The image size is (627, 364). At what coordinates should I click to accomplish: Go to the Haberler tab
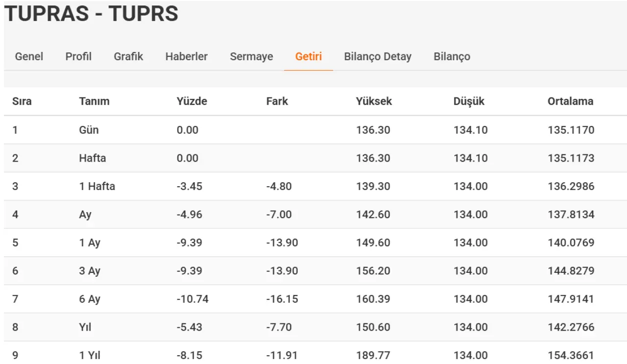coord(186,56)
